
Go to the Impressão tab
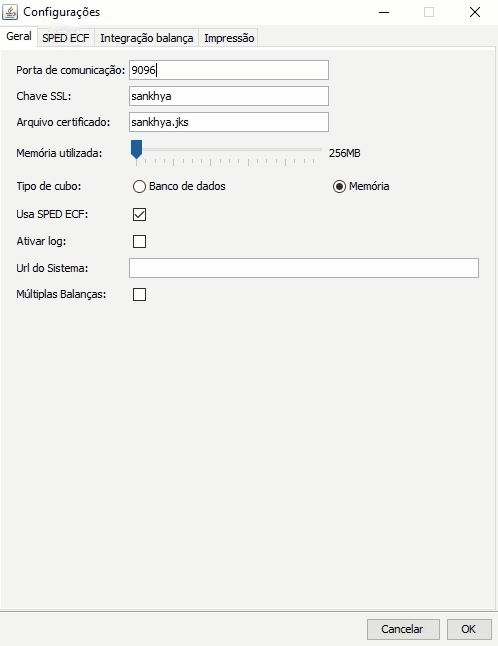229,38
